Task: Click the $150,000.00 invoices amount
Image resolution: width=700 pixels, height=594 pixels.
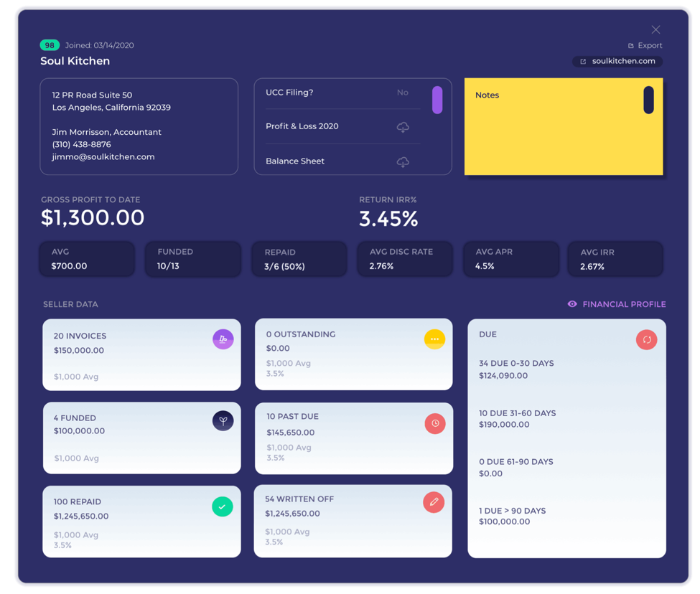Action: 79,351
